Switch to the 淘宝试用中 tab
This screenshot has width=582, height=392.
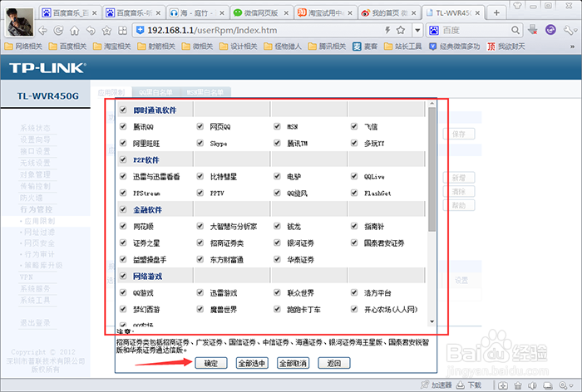pyautogui.click(x=325, y=13)
